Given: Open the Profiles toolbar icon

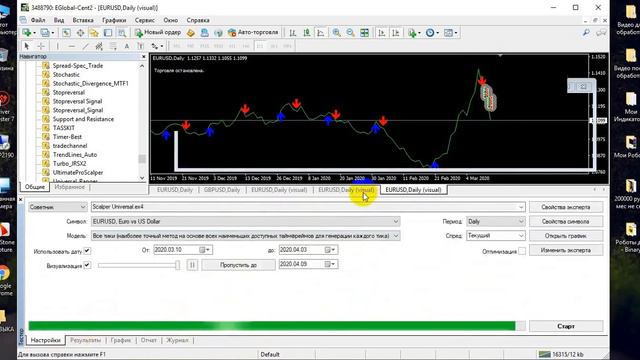Looking at the screenshot, I should pyautogui.click(x=46, y=33).
